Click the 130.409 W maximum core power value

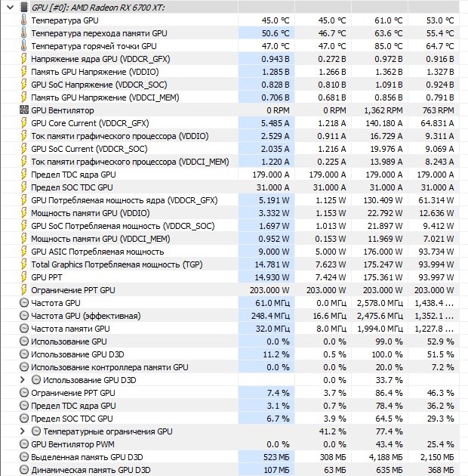(x=383, y=200)
